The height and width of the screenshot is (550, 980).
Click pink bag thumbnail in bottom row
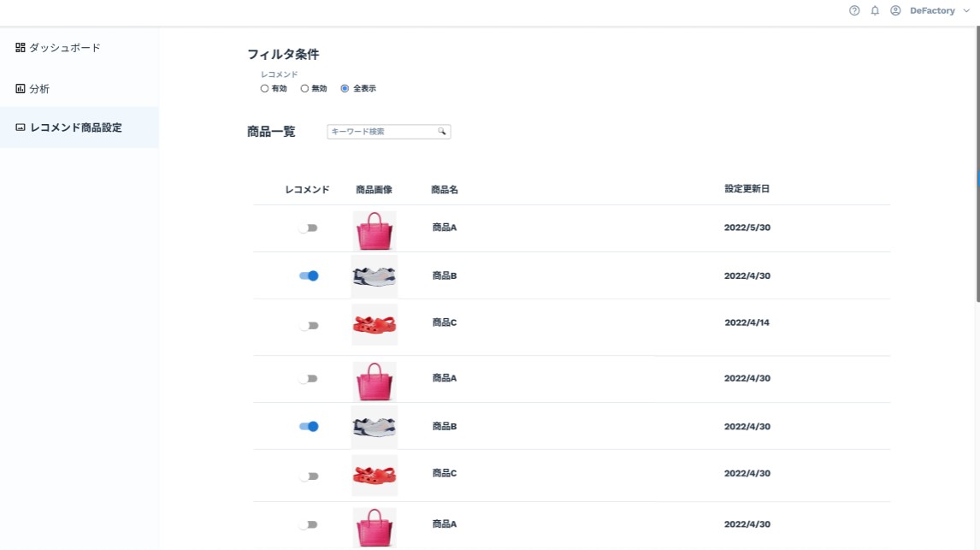click(x=375, y=528)
